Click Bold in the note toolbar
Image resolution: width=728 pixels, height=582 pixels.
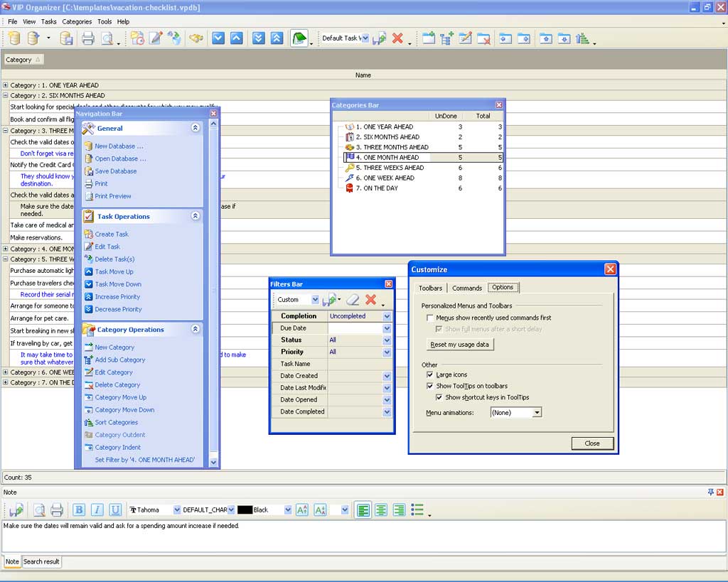click(x=79, y=510)
